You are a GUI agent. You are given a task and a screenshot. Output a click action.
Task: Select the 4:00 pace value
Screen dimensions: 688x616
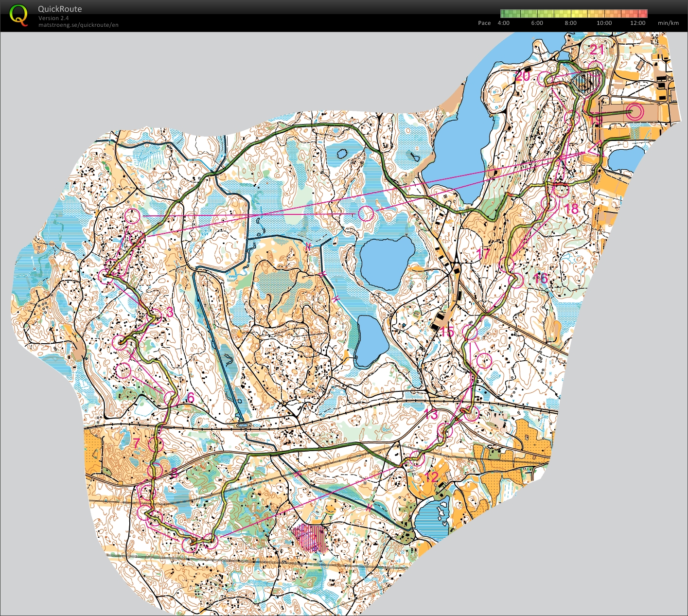pyautogui.click(x=504, y=23)
